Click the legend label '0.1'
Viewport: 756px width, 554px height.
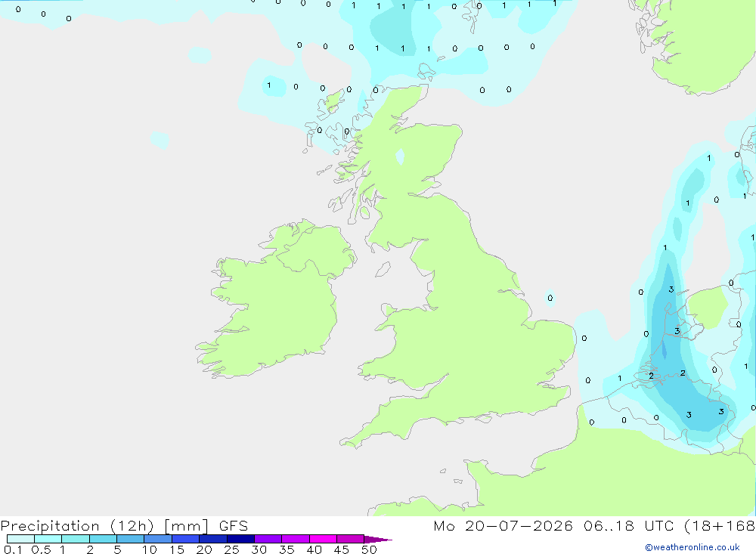[13, 549]
